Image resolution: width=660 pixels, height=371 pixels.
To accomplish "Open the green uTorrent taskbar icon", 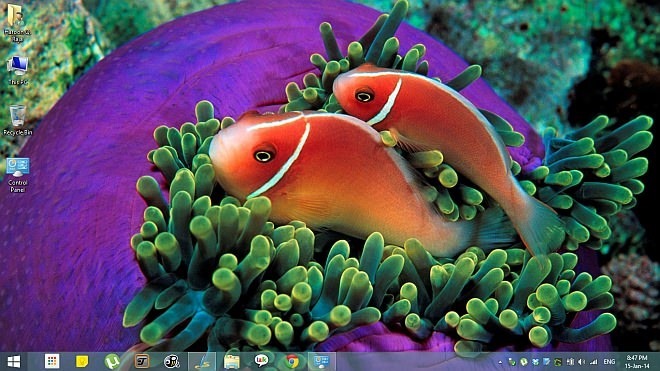I will pyautogui.click(x=112, y=361).
